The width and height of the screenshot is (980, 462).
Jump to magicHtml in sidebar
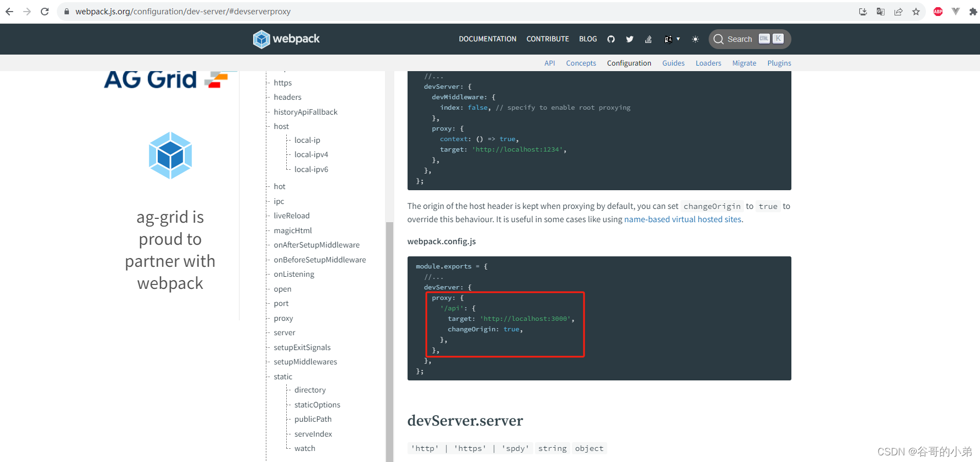point(293,230)
